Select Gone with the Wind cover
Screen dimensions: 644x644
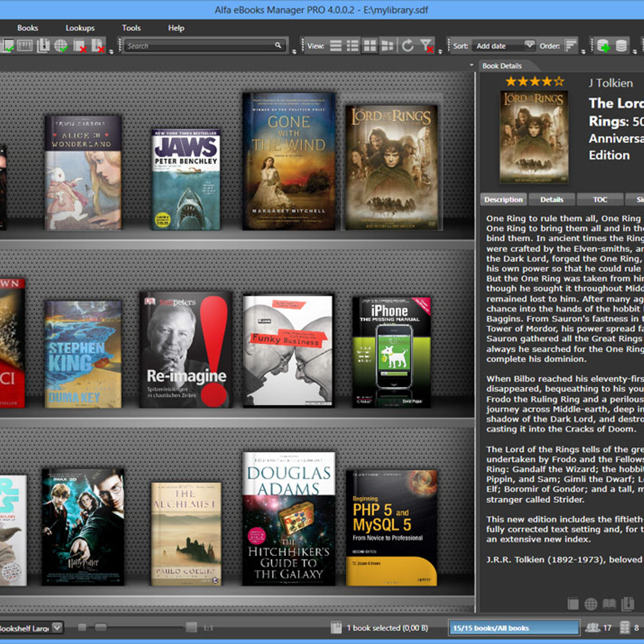click(x=289, y=161)
